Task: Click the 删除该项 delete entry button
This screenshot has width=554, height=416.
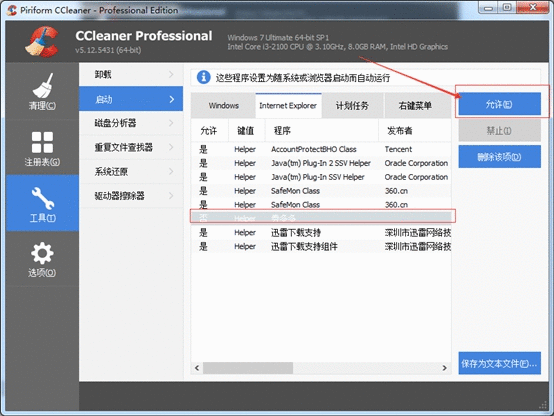Action: (500, 157)
